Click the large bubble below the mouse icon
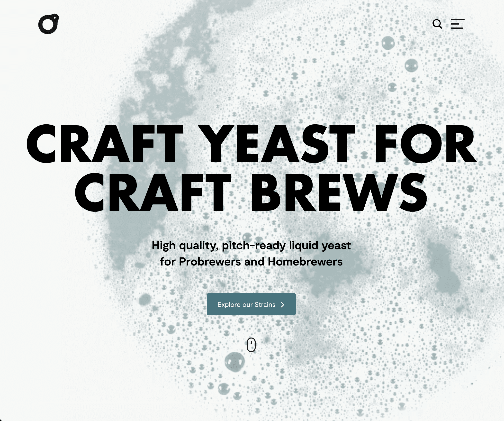Screen dimensions: 504x421 (234, 362)
